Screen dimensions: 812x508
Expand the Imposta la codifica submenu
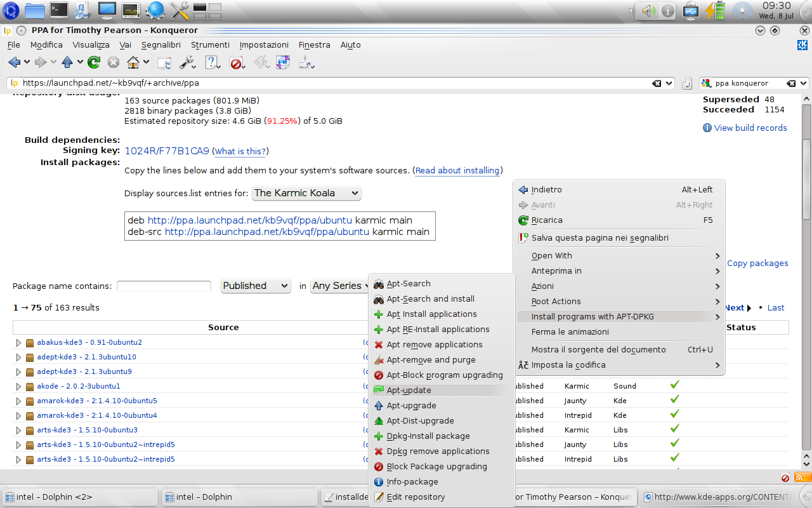click(x=619, y=365)
